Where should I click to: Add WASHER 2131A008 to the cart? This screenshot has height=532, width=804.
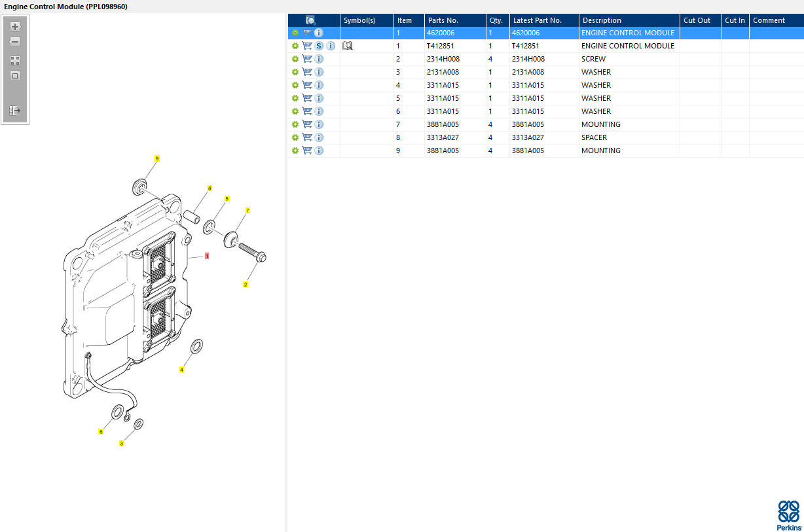(307, 72)
